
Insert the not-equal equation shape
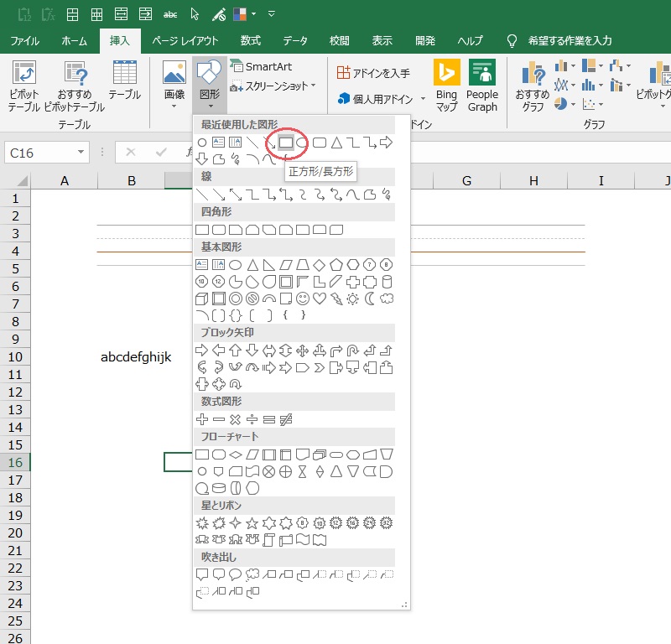286,419
